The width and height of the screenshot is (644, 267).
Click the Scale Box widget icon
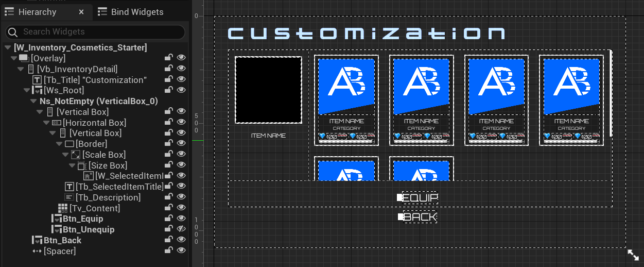[76, 155]
